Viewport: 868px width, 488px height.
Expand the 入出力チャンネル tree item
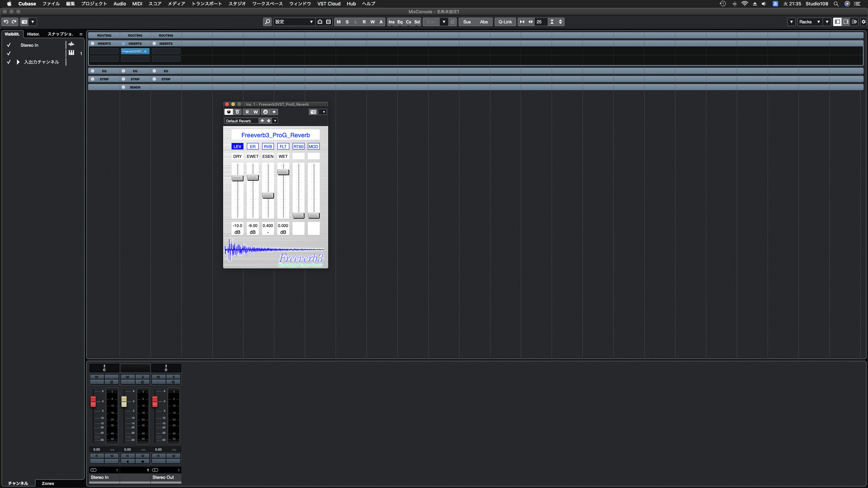coord(18,62)
